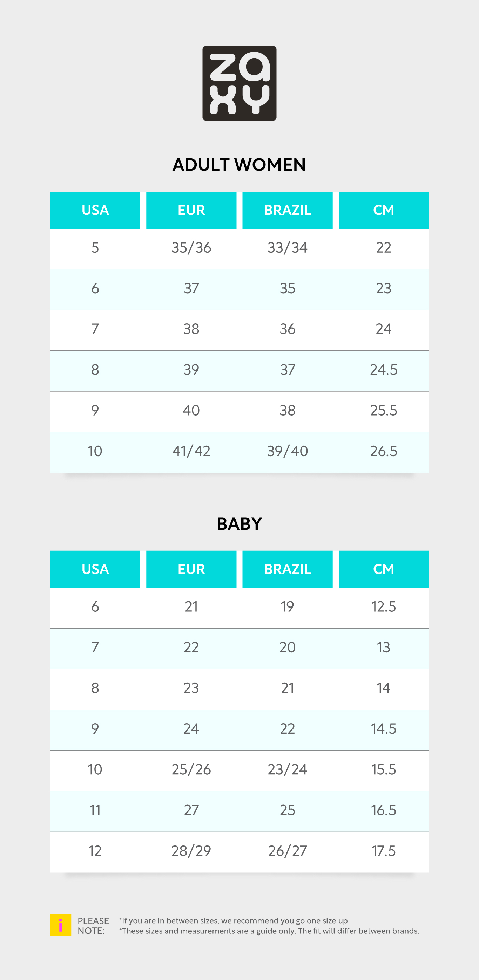479x980 pixels.
Task: Click the in-between sizes recommendation text
Action: pyautogui.click(x=234, y=921)
